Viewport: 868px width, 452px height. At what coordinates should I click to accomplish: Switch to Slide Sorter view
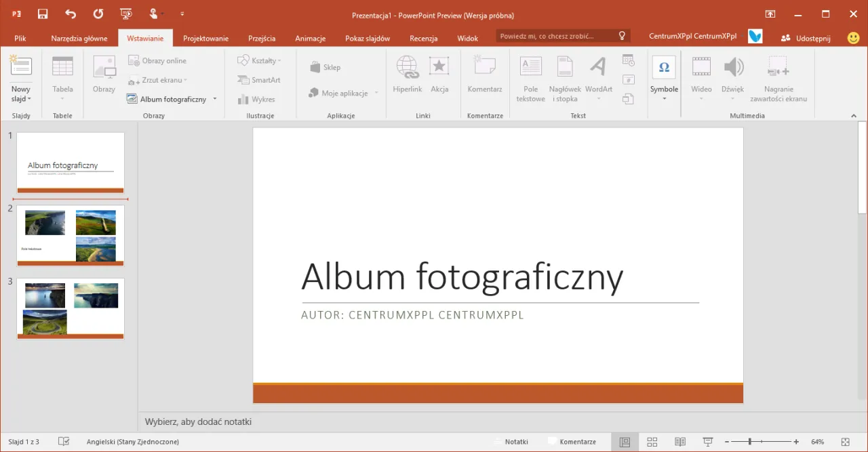point(652,442)
